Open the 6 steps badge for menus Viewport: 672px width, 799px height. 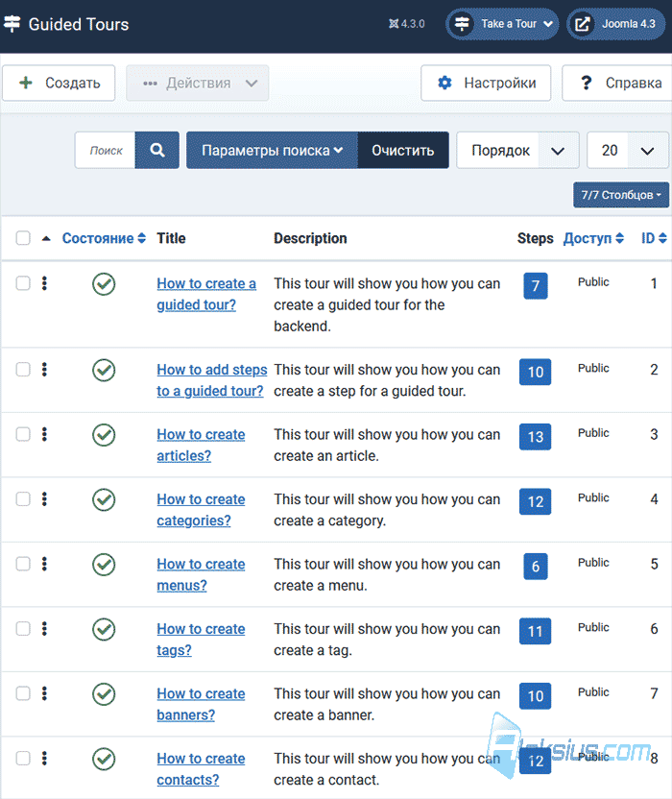click(x=536, y=566)
